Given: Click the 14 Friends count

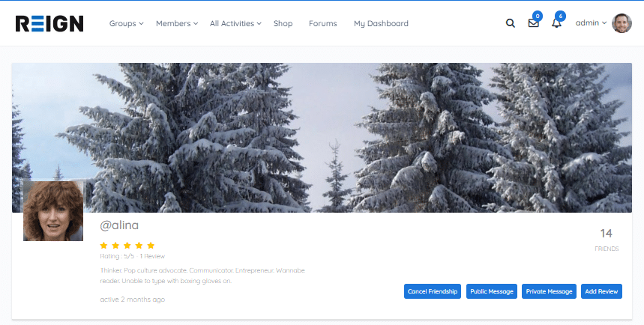Looking at the screenshot, I should coord(607,239).
